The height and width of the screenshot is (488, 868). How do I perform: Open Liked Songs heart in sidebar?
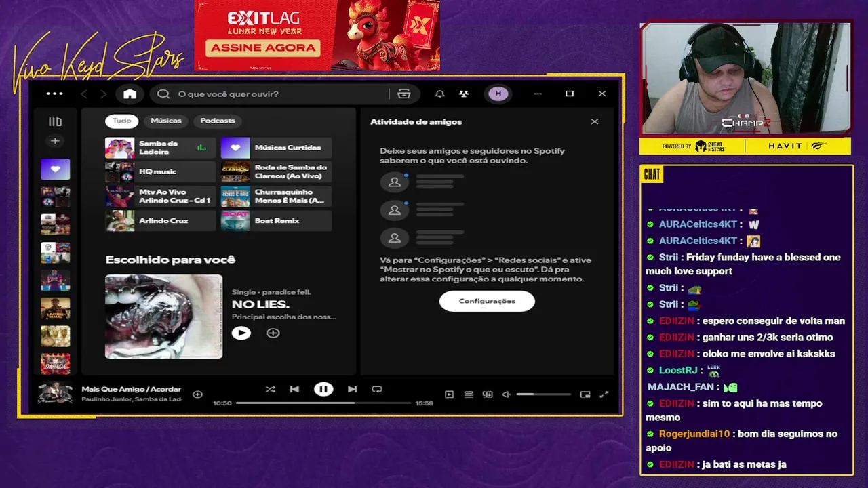coord(55,169)
